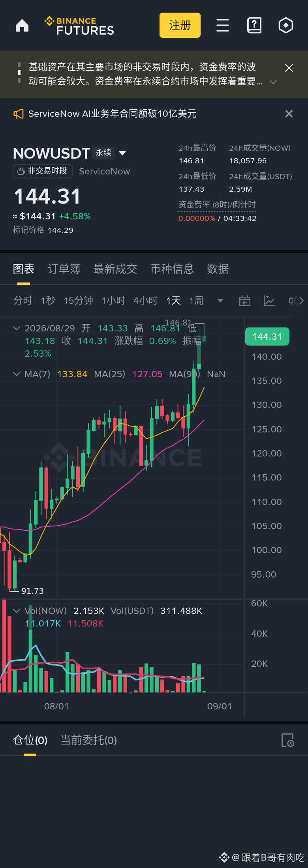
Task: Open the Binance Futures logo link
Action: (79, 26)
